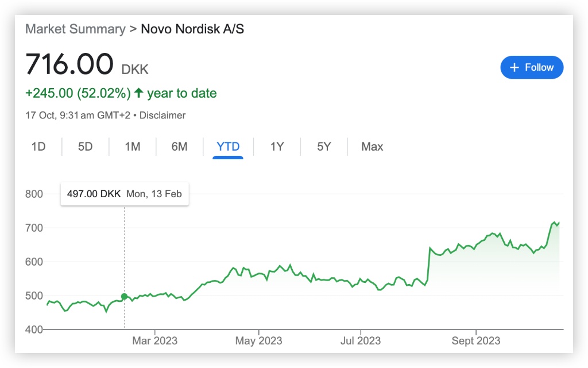Click the Mar 2023 axis label
Image resolution: width=588 pixels, height=368 pixels.
coord(154,341)
